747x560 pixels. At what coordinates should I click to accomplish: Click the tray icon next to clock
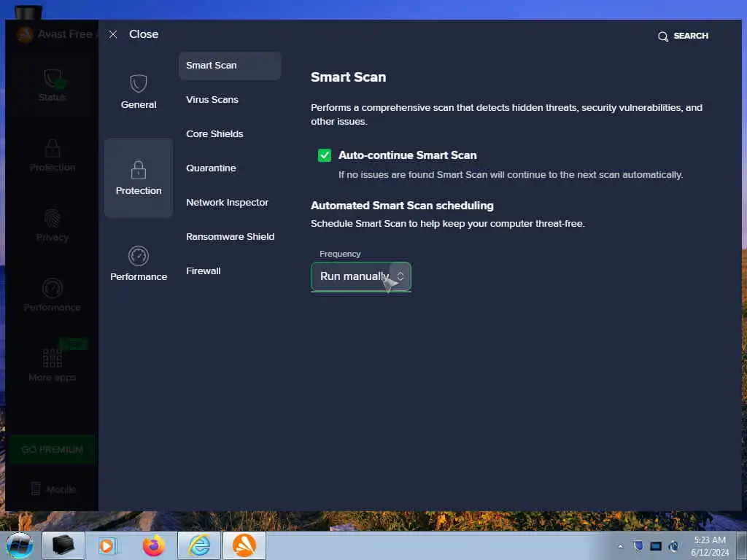[x=673, y=545]
